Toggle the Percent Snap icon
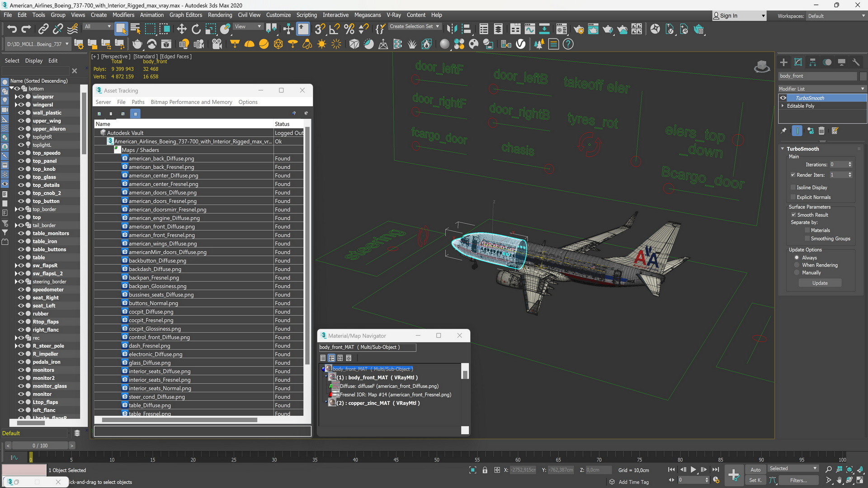The height and width of the screenshot is (488, 868). point(349,29)
